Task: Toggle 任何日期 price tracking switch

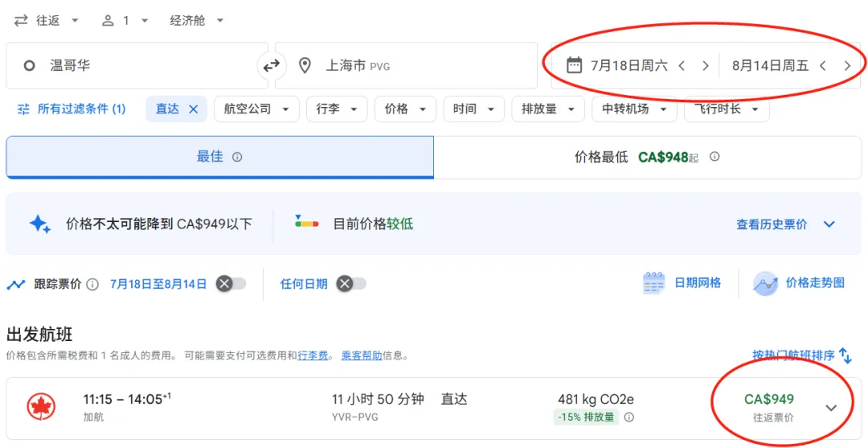Action: pos(351,284)
